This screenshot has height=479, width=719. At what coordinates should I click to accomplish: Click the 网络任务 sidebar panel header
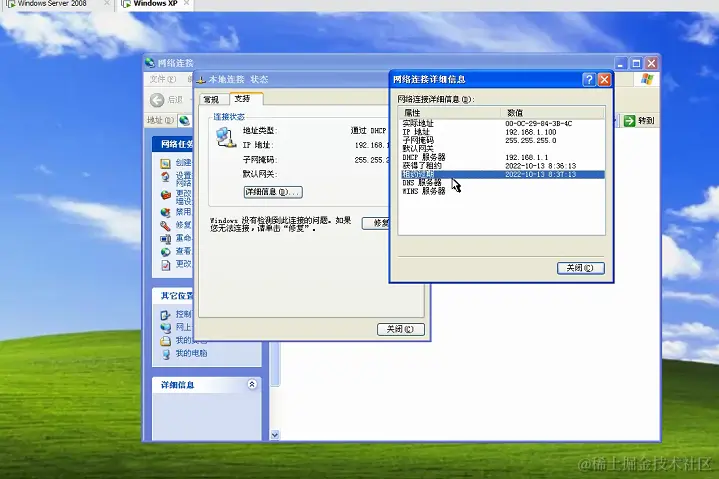pos(173,144)
